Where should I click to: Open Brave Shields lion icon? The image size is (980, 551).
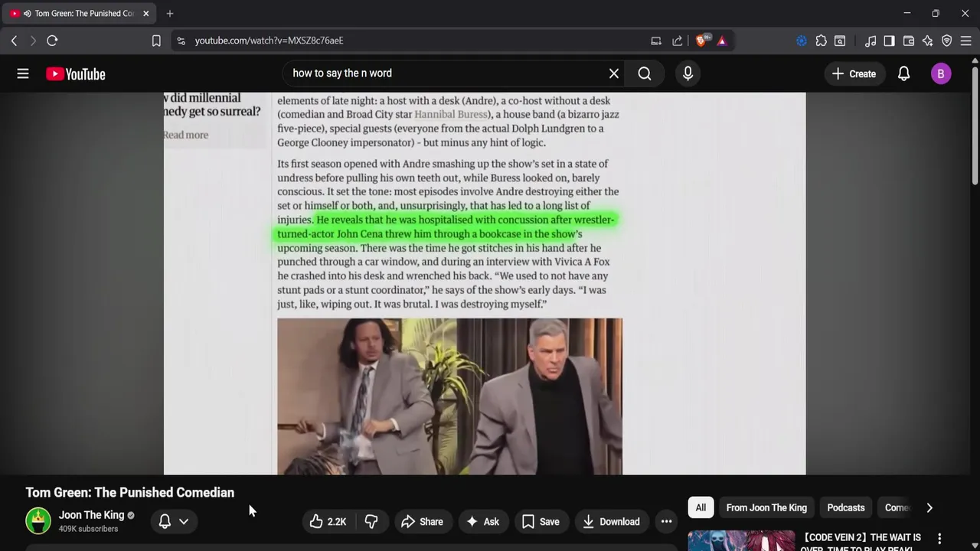[x=701, y=41]
